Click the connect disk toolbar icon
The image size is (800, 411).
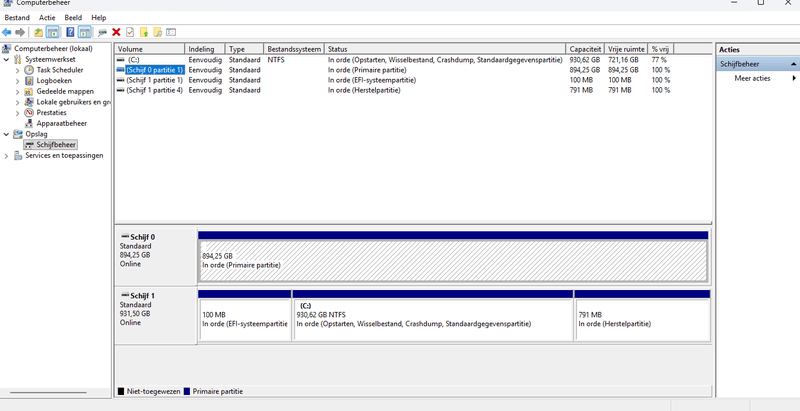click(103, 33)
